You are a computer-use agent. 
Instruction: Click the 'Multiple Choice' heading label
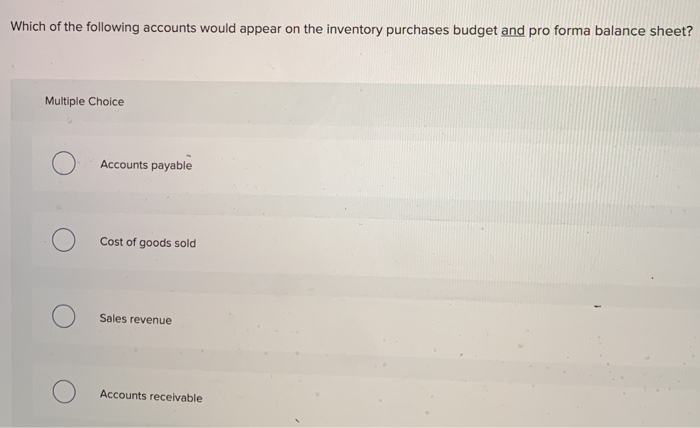(84, 101)
